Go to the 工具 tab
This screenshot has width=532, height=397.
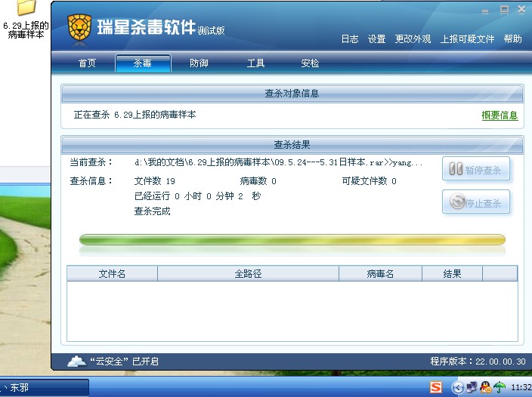pos(255,63)
